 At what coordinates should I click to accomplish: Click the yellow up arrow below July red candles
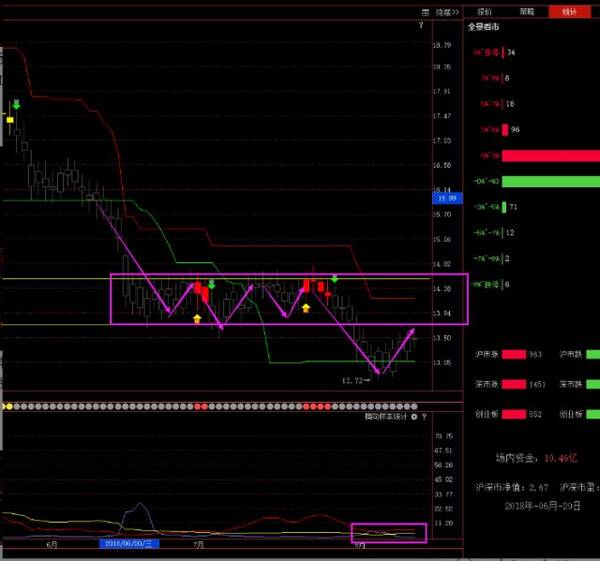click(197, 319)
